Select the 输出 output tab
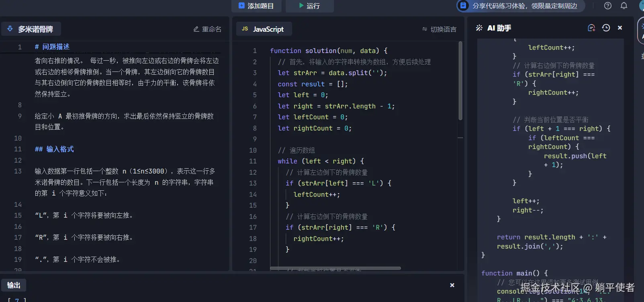Viewport: 644px width, 302px height. pos(14,285)
